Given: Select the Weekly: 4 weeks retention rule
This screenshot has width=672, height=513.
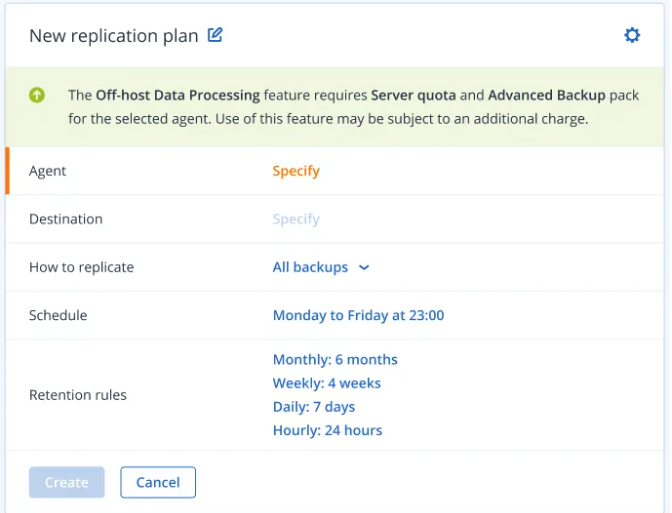Looking at the screenshot, I should [326, 383].
